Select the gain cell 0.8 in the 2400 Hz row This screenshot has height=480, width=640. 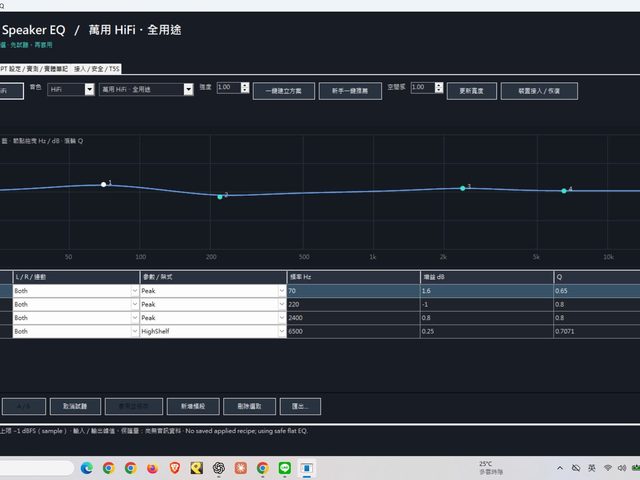487,318
